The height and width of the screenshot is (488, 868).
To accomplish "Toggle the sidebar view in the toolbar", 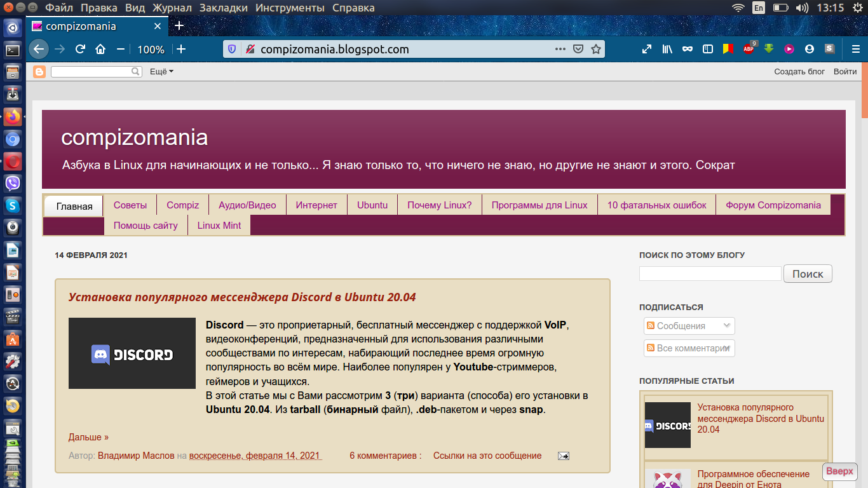I will tap(707, 49).
